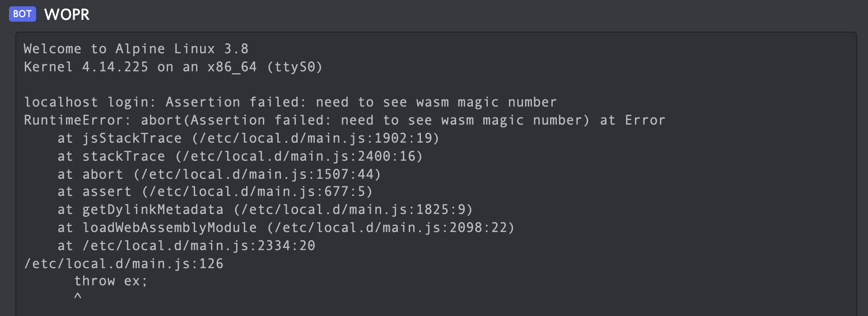Click the stackTrace main.js:2400:16 line
This screenshot has width=868, height=316.
240,156
